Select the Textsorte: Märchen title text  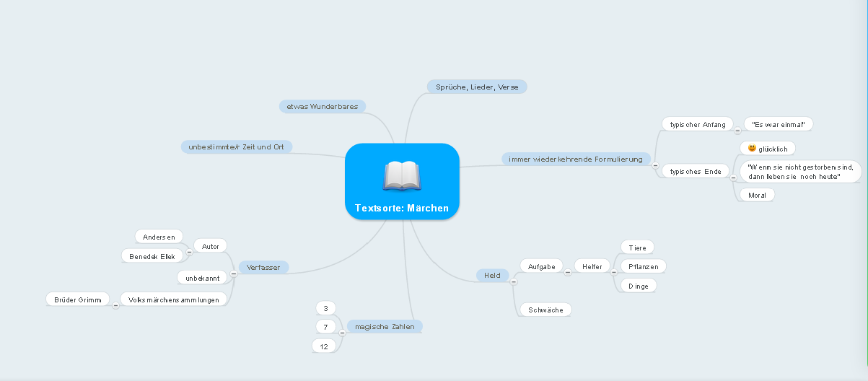pyautogui.click(x=402, y=209)
